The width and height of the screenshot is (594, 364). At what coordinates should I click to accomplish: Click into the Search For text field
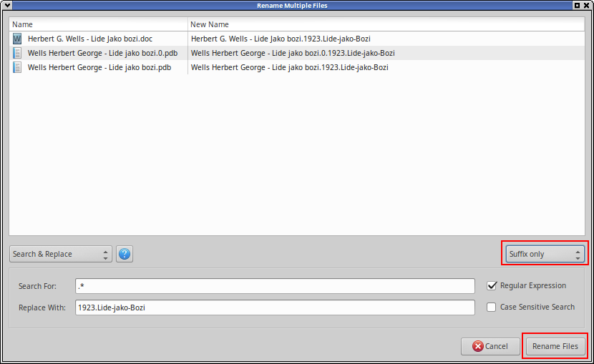[275, 286]
